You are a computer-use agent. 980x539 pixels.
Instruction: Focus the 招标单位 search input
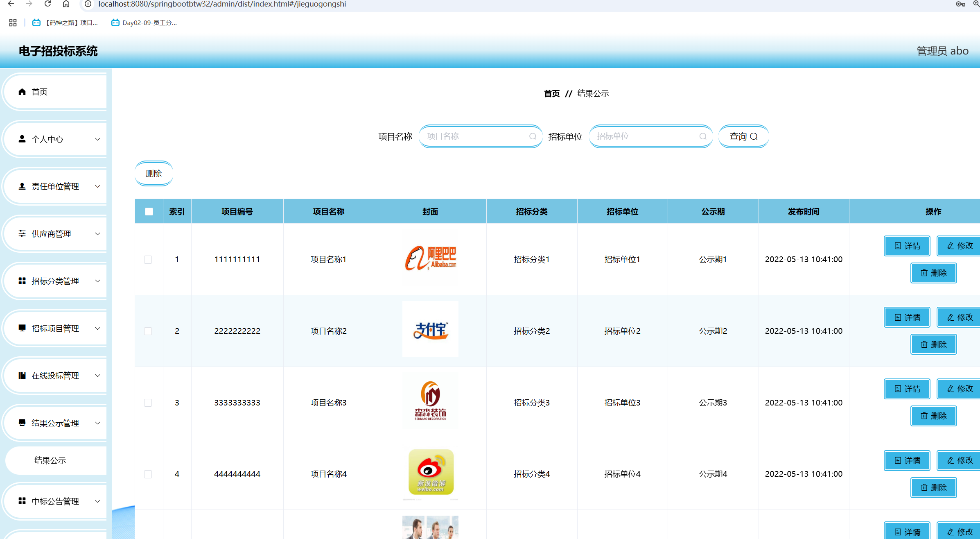pyautogui.click(x=651, y=136)
